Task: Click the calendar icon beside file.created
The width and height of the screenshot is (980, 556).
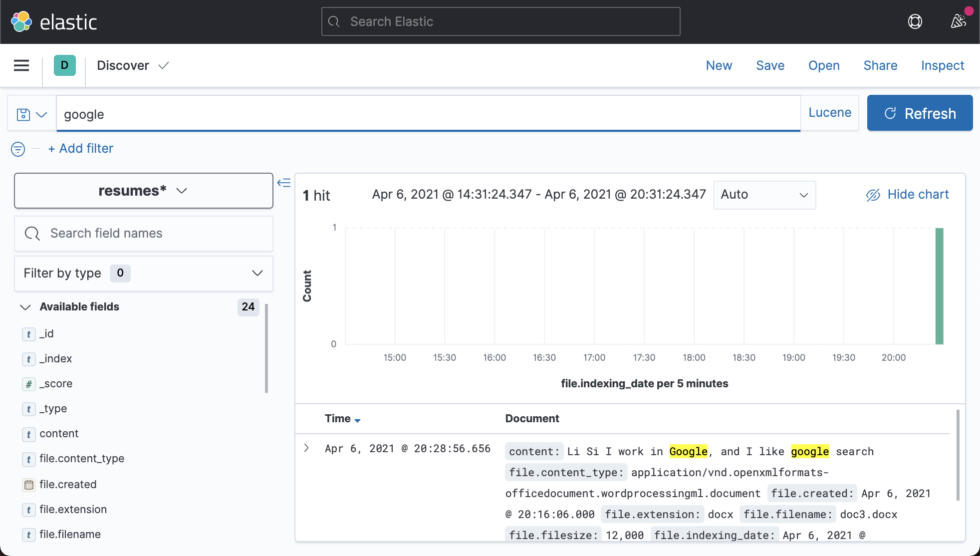Action: click(28, 485)
